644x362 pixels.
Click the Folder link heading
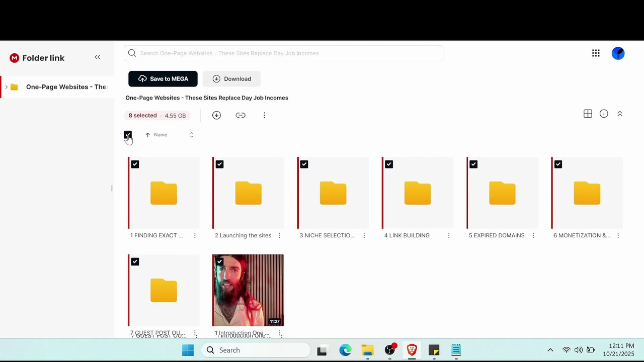(x=43, y=58)
